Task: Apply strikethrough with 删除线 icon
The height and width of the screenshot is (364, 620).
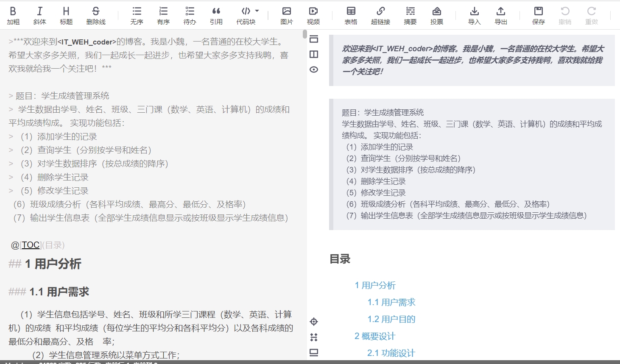Action: click(96, 16)
